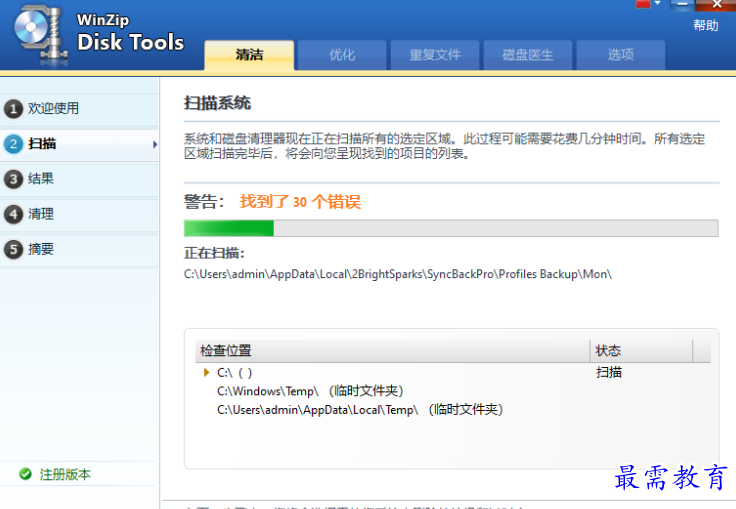Image resolution: width=736 pixels, height=509 pixels.
Task: Click the 检查位置 column header
Action: point(392,351)
